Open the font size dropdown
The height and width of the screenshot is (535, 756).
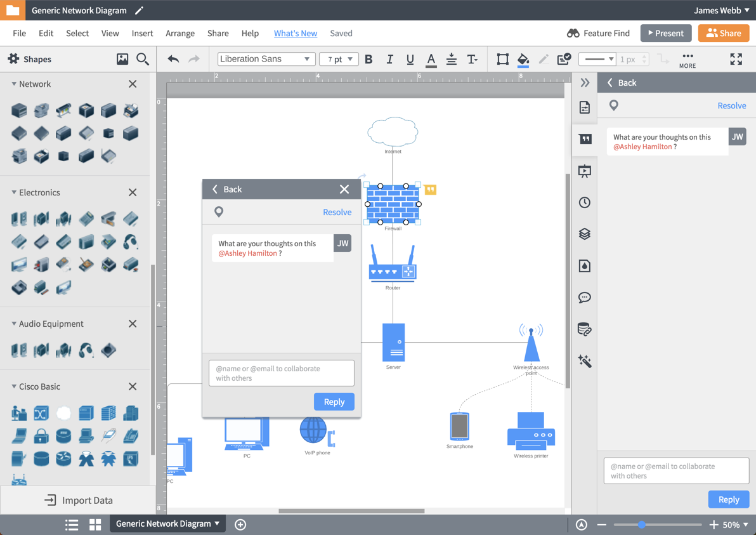[339, 58]
